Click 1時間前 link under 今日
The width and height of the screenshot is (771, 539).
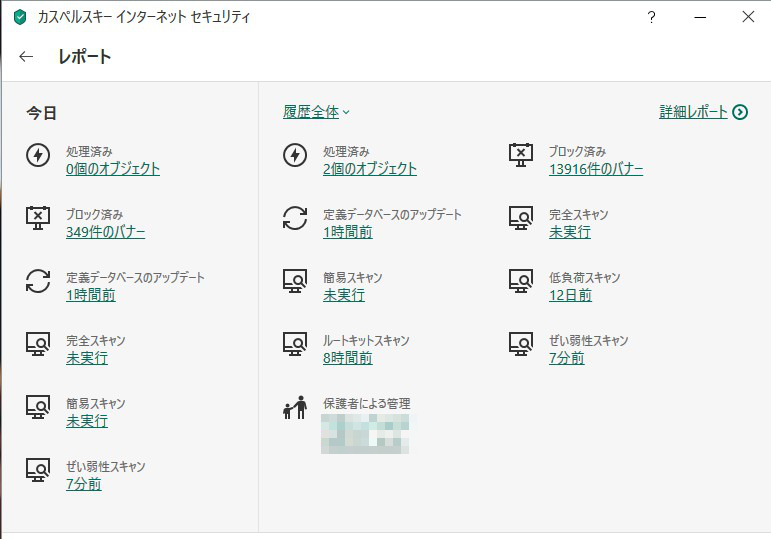(91, 295)
